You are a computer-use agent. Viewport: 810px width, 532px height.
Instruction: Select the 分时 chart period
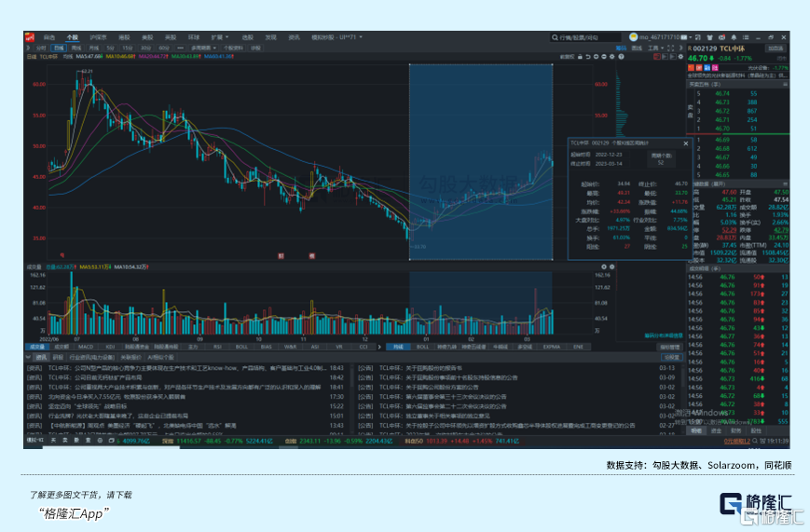click(41, 48)
